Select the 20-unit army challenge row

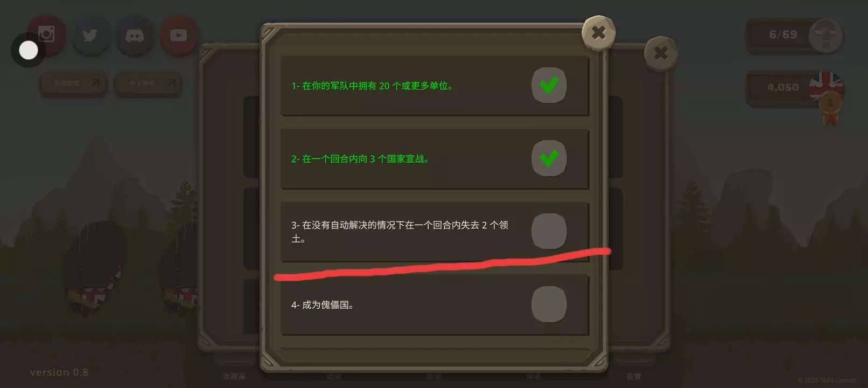coord(435,86)
